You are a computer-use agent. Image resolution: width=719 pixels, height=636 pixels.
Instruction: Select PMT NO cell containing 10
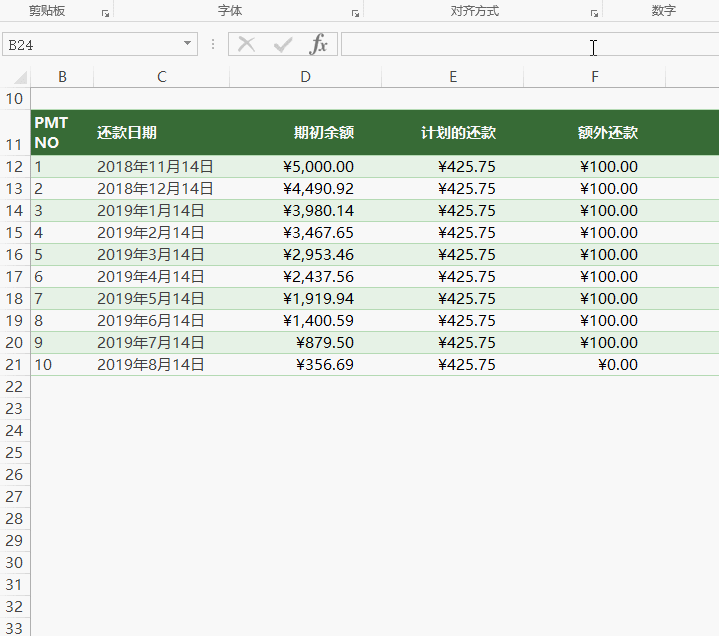click(x=62, y=365)
